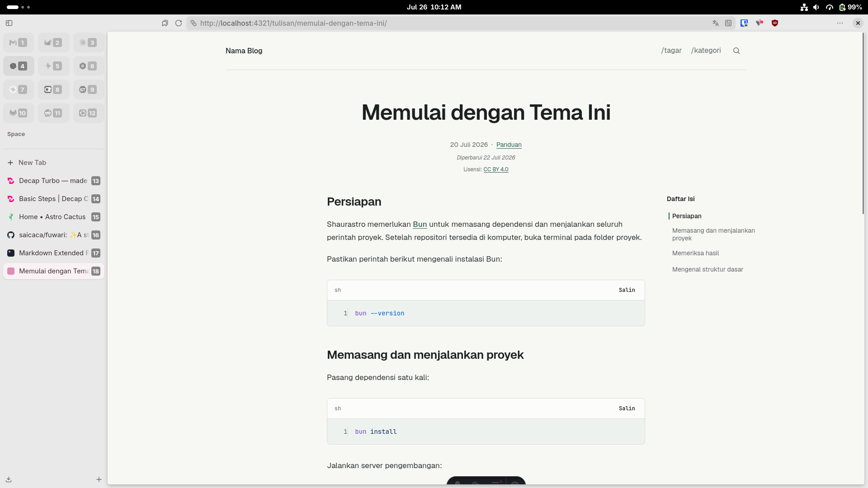Open the CC BY 4.0 license link

click(496, 169)
